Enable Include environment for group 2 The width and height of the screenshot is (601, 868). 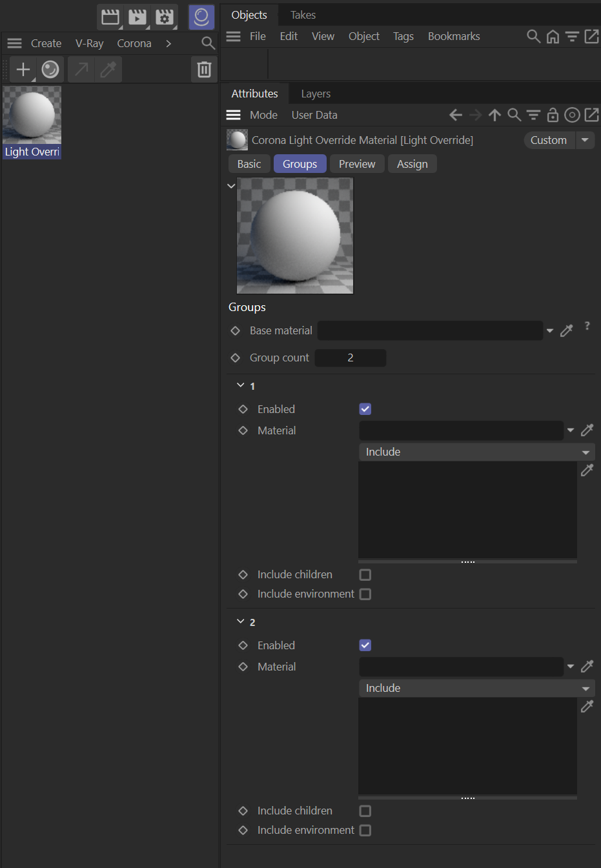365,830
